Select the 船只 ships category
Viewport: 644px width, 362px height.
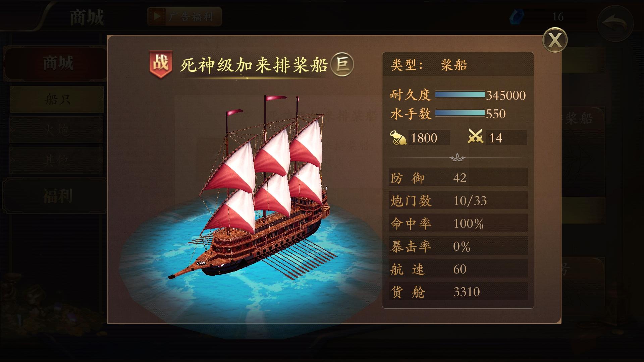[56, 99]
